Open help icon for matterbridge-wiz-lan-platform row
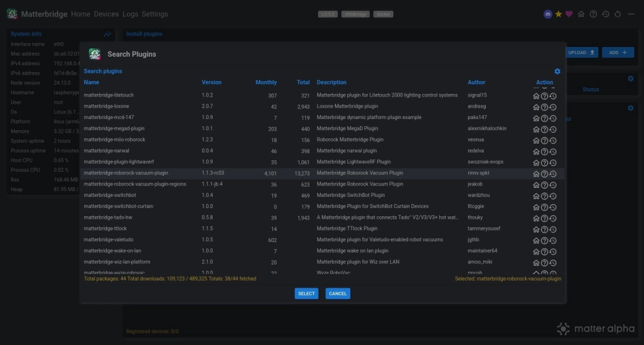This screenshot has width=644, height=345. (545, 263)
